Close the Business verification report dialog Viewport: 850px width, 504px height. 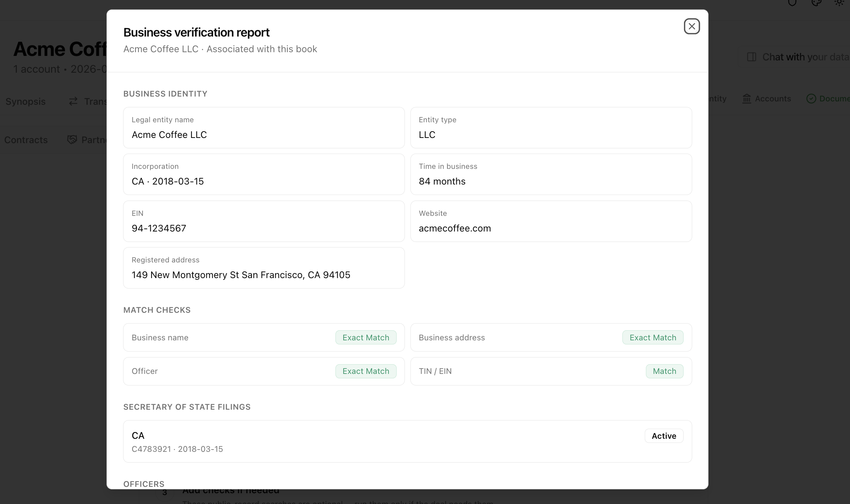pyautogui.click(x=691, y=26)
